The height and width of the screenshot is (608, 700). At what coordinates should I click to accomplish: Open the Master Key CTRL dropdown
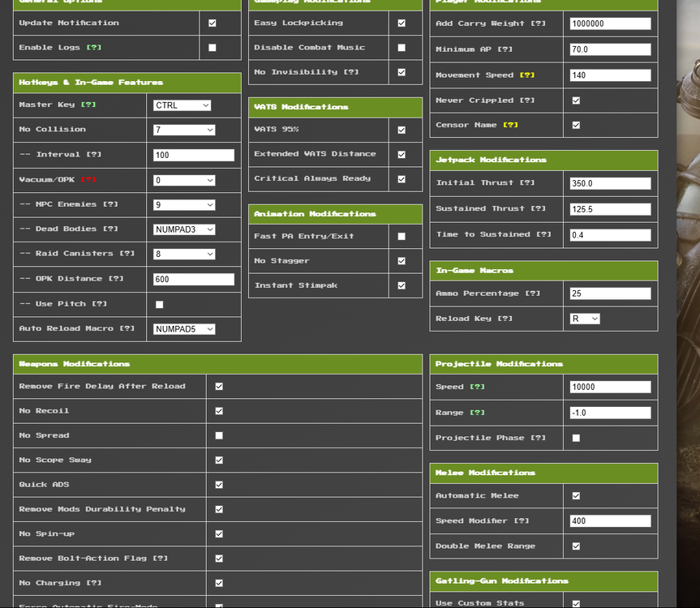tap(183, 105)
